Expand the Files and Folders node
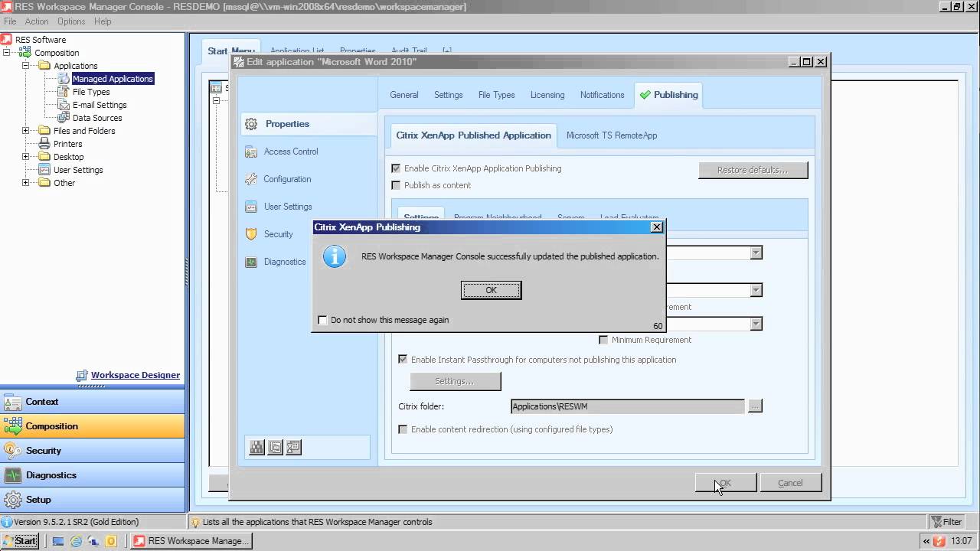The width and height of the screenshot is (980, 551). (25, 131)
